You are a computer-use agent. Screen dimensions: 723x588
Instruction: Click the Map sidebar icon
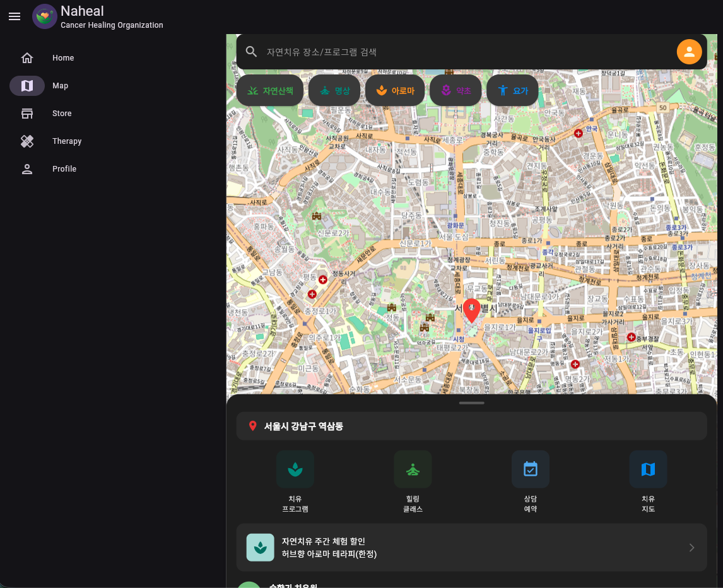(x=27, y=86)
